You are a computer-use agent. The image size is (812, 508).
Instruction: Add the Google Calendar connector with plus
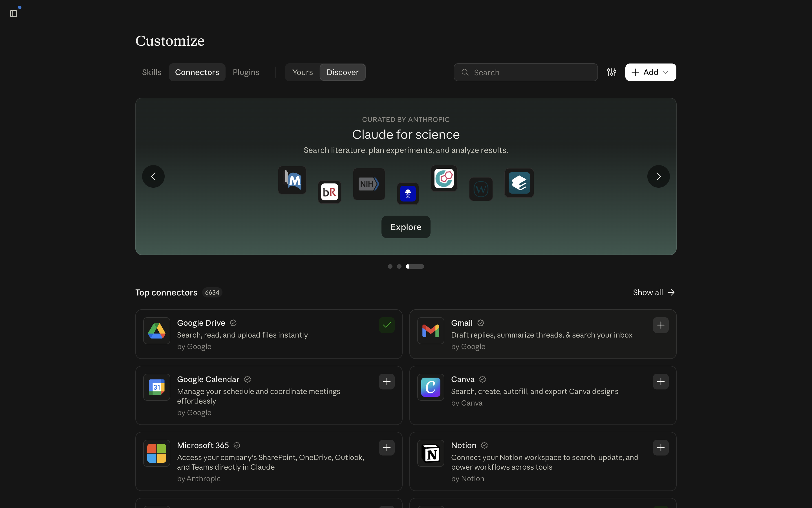click(x=387, y=382)
